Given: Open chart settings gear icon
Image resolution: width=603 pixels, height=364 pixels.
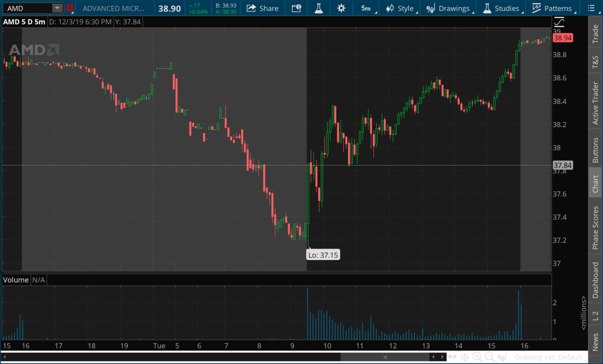Looking at the screenshot, I should (x=342, y=8).
